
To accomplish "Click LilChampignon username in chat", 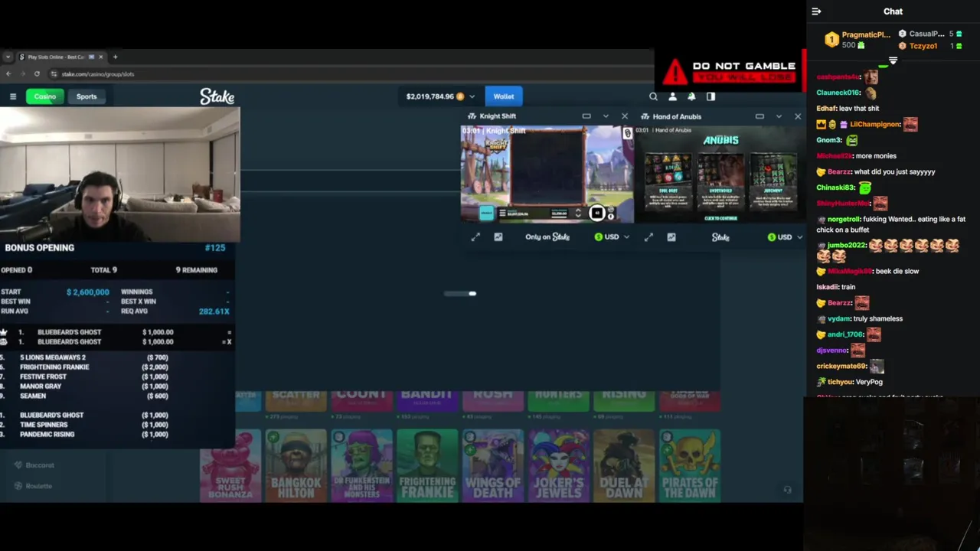I will click(x=874, y=124).
